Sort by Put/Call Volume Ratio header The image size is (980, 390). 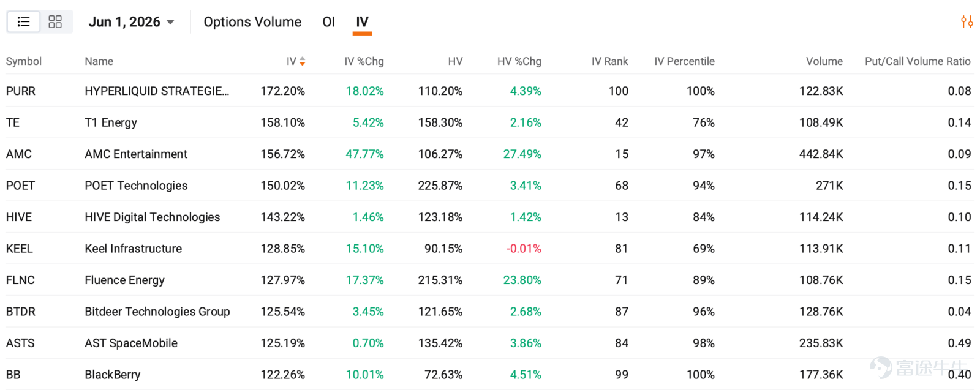pyautogui.click(x=918, y=61)
